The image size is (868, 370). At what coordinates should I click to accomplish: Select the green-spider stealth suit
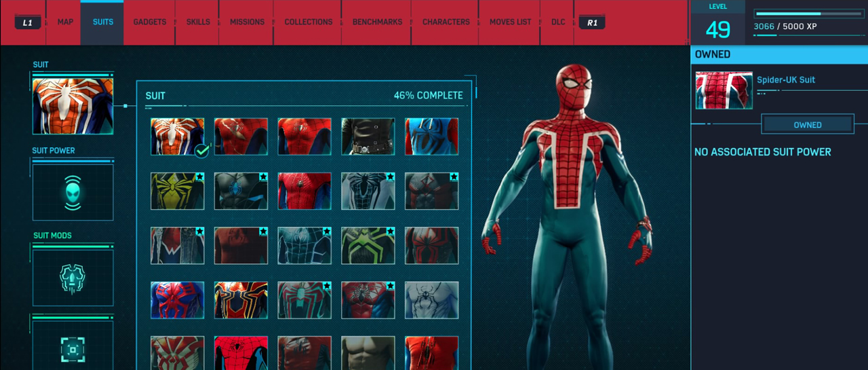[x=368, y=245]
